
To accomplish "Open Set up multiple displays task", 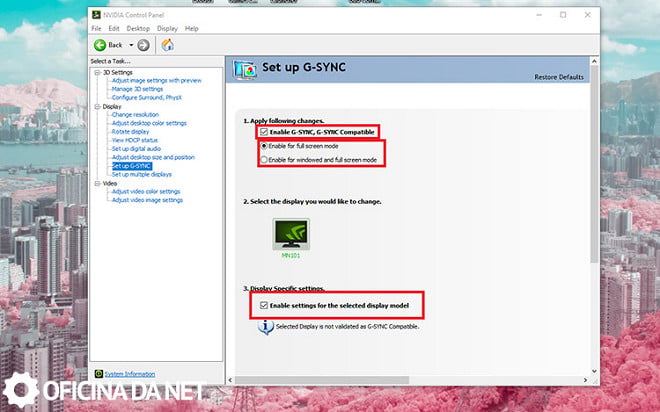I will pyautogui.click(x=141, y=174).
